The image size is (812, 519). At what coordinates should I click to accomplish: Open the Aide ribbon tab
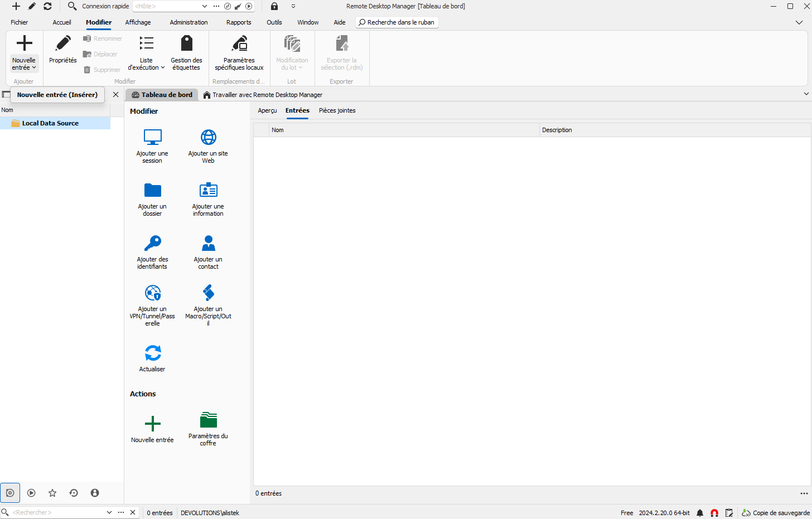(340, 22)
